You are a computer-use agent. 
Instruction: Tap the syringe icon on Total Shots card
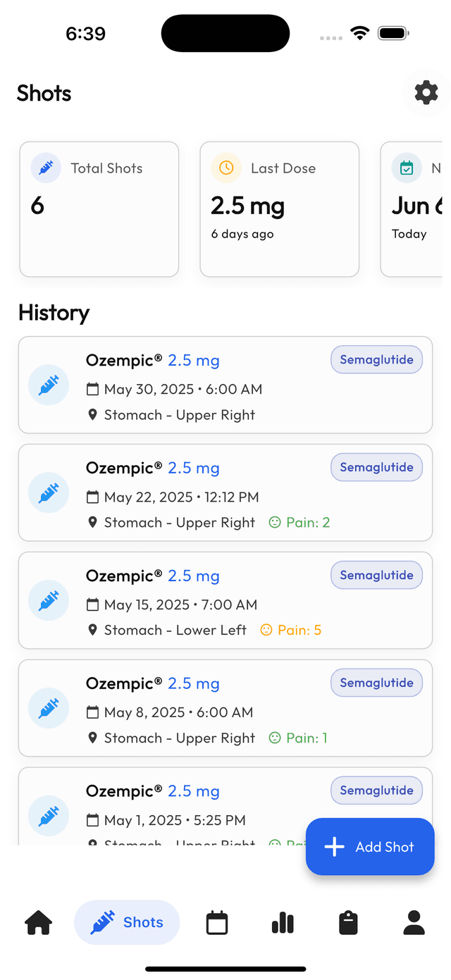tap(44, 168)
